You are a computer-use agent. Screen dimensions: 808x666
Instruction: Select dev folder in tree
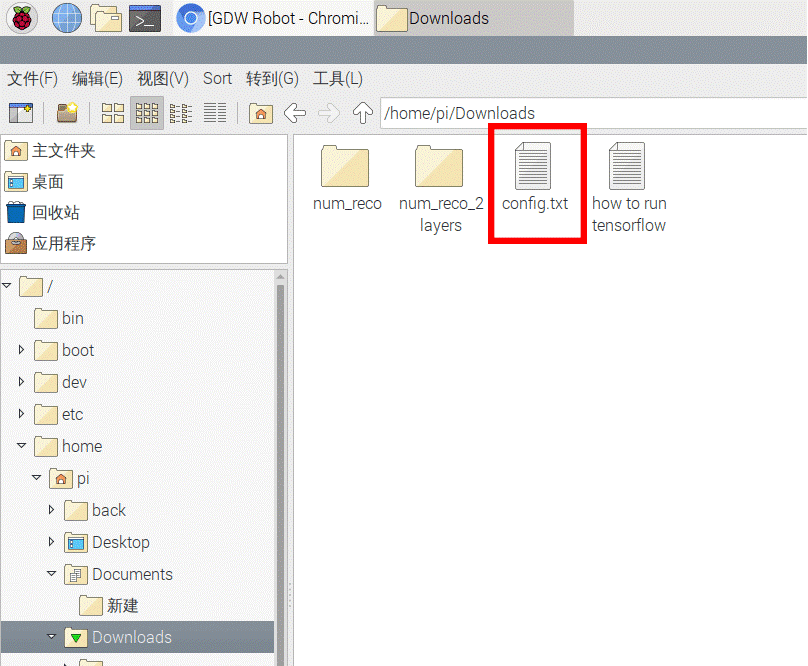60,382
